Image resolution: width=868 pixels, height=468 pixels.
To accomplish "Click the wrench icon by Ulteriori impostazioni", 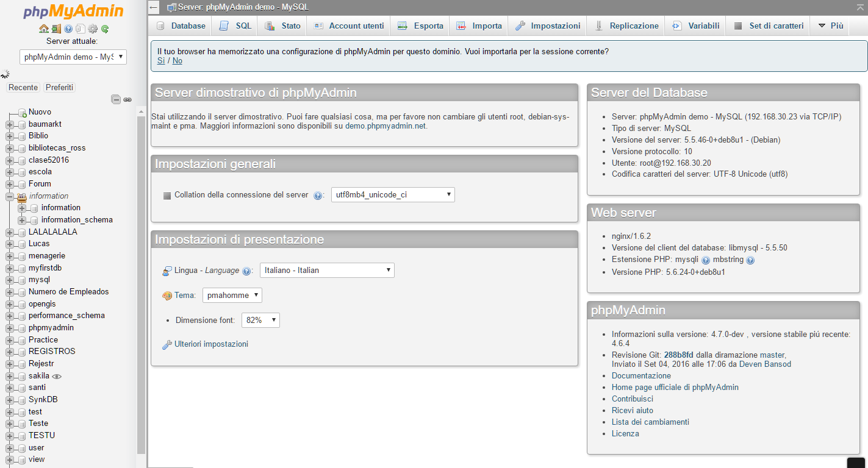I will pos(167,344).
